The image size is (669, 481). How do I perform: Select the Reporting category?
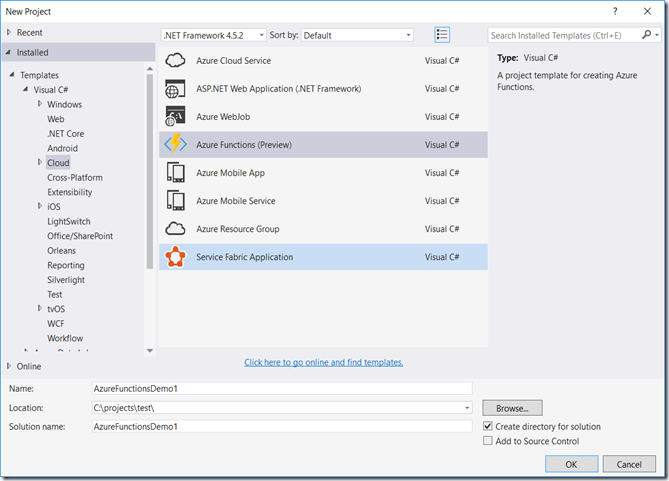66,265
